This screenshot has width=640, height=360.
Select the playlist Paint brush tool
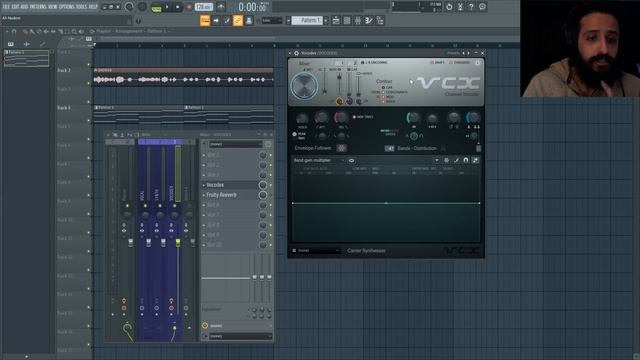32,31
